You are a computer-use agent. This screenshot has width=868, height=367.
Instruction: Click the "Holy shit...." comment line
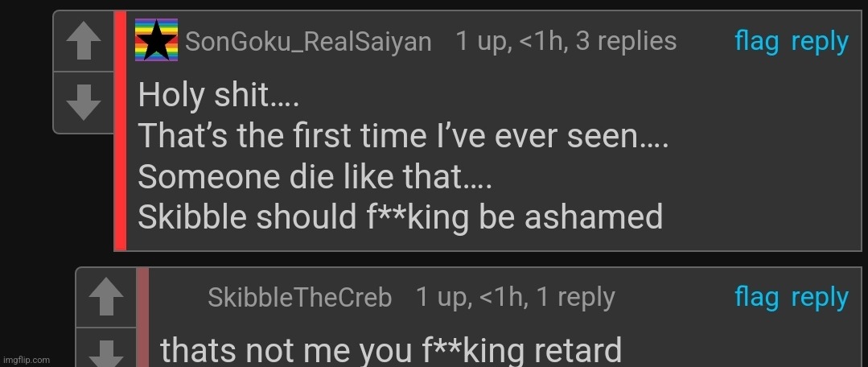tap(219, 95)
